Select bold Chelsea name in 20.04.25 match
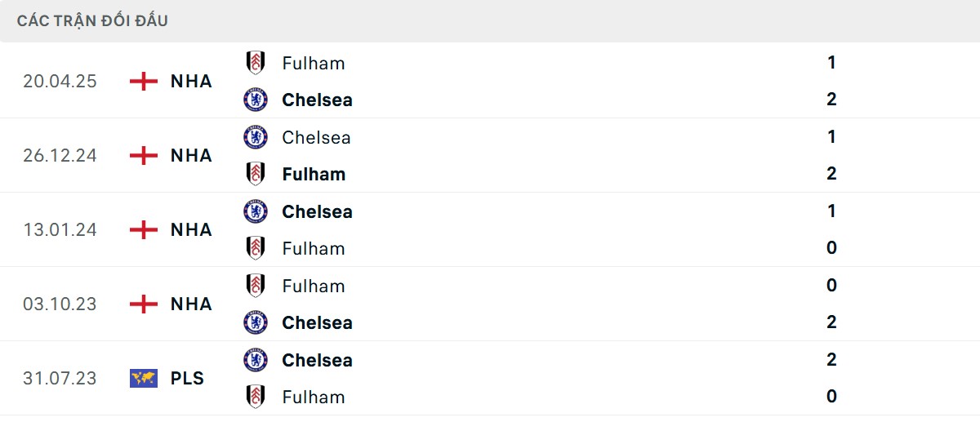This screenshot has width=980, height=422. tap(317, 100)
